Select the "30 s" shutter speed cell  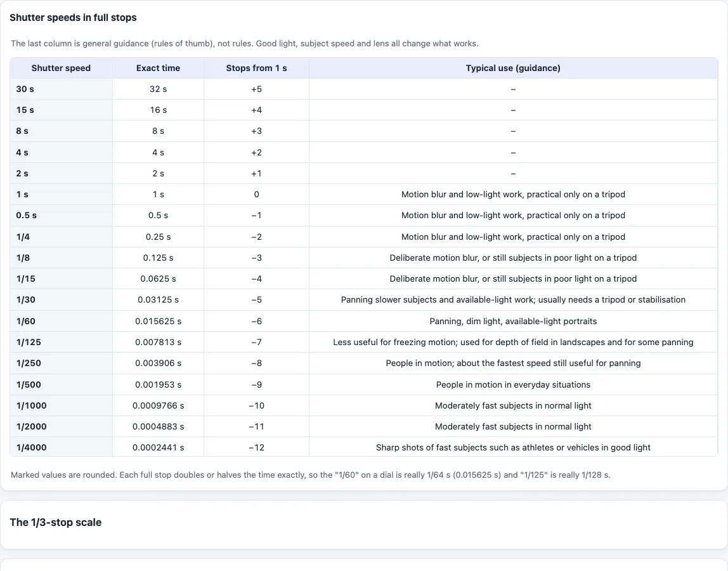[61, 89]
